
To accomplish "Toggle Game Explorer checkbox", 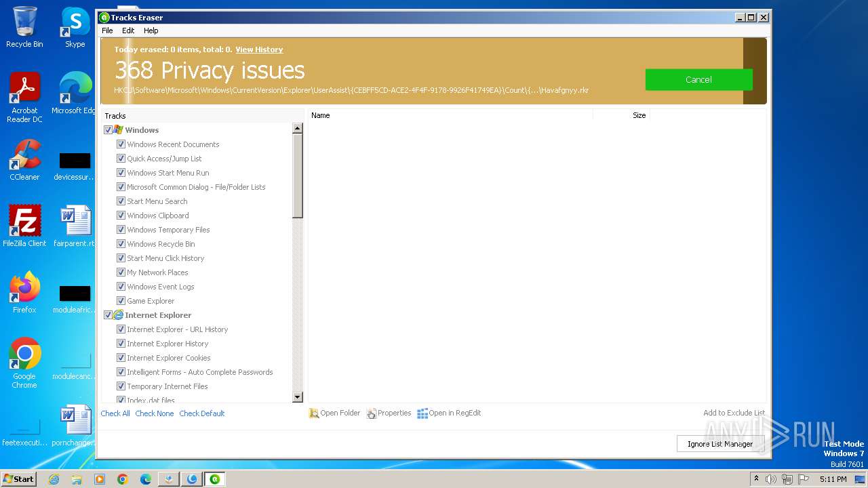I will [x=121, y=300].
